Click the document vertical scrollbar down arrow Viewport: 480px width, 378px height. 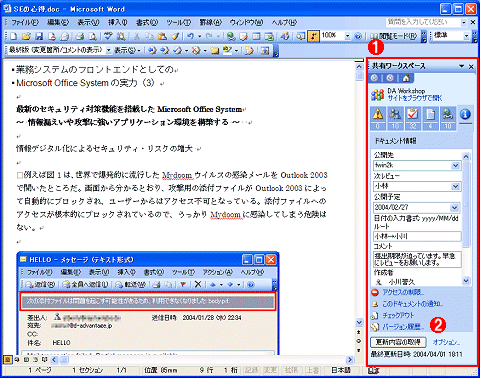(x=359, y=322)
